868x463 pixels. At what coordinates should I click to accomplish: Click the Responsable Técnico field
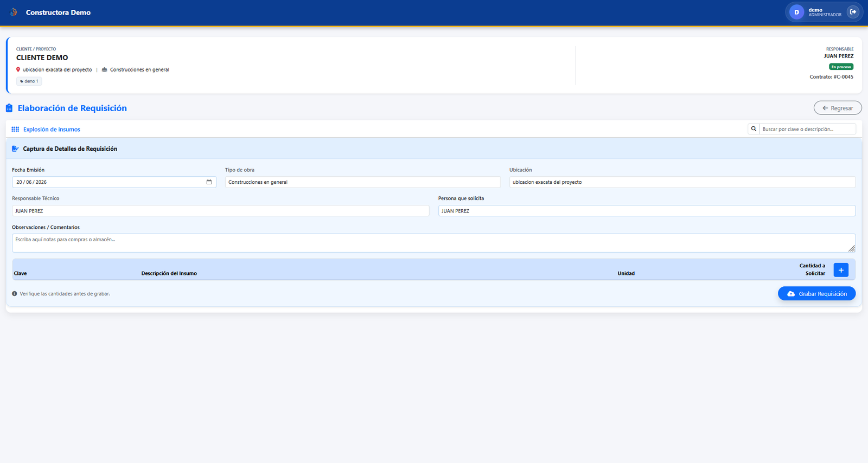[221, 211]
